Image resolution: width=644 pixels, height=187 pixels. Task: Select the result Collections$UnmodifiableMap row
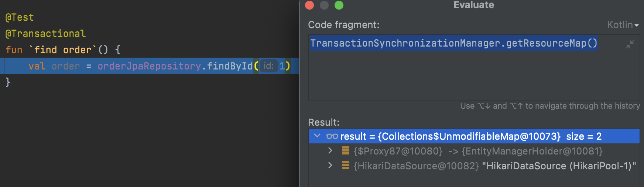click(474, 136)
